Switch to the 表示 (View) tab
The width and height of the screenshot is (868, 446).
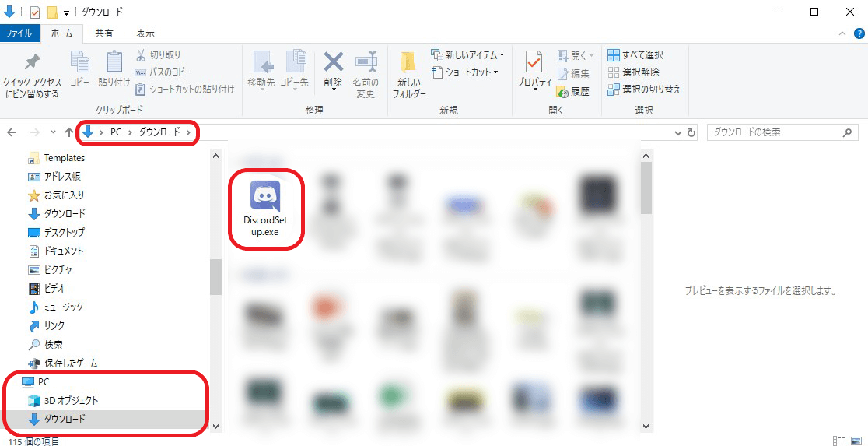coord(145,33)
